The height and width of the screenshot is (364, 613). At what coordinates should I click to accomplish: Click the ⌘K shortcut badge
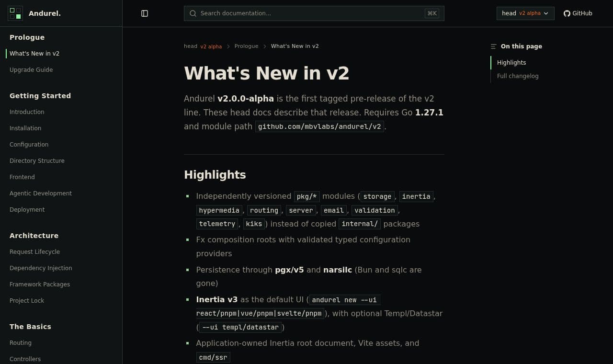[432, 13]
